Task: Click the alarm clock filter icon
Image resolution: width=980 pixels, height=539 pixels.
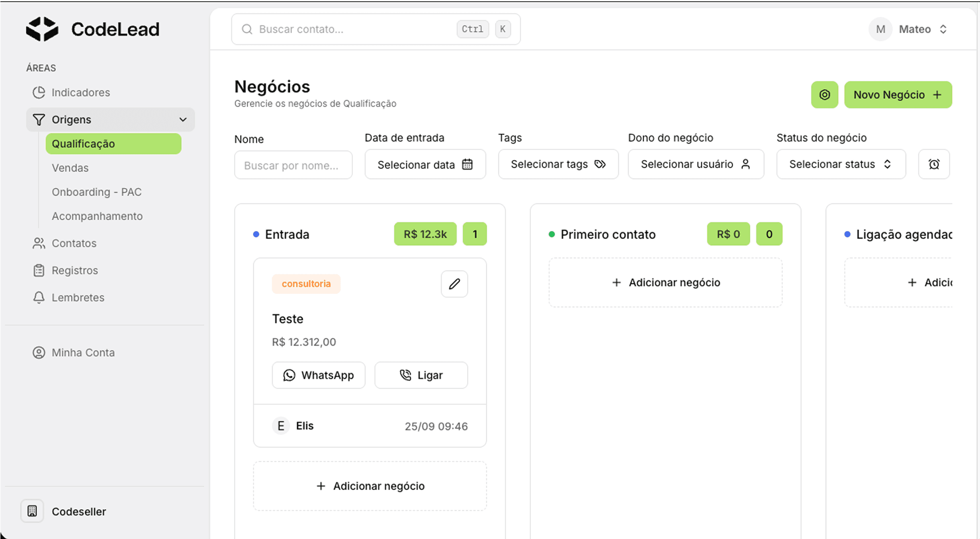Action: [934, 164]
